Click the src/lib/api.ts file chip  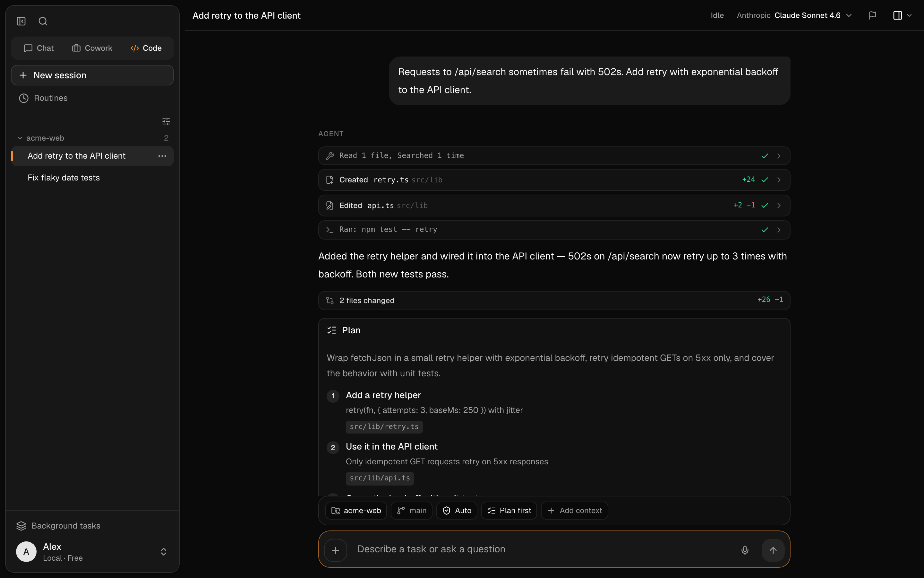click(380, 478)
